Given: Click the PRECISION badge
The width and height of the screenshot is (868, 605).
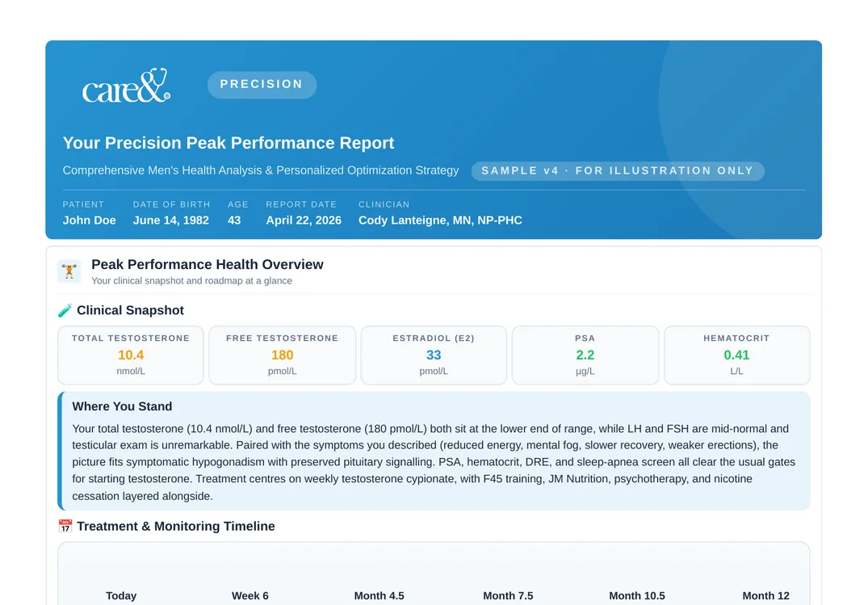Looking at the screenshot, I should pyautogui.click(x=262, y=84).
